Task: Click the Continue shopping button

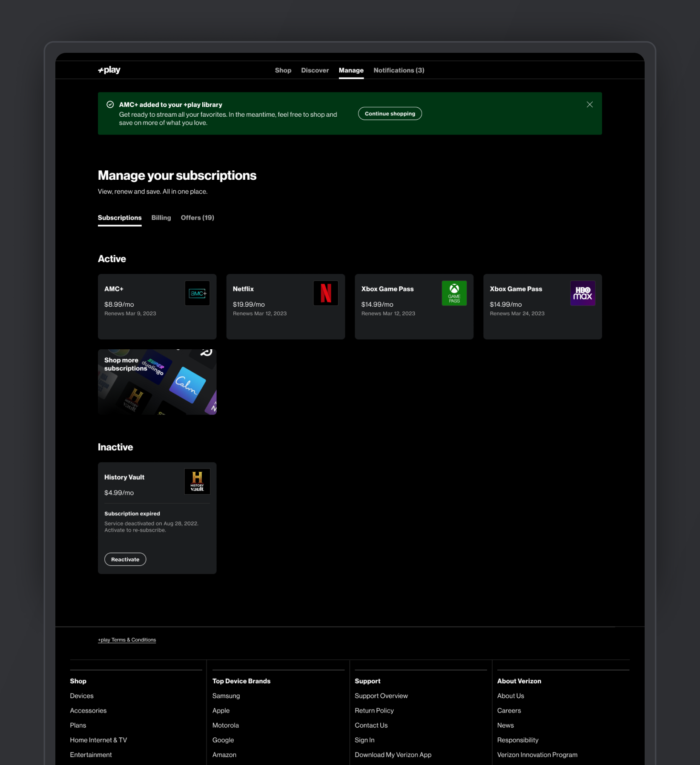Action: tap(390, 114)
